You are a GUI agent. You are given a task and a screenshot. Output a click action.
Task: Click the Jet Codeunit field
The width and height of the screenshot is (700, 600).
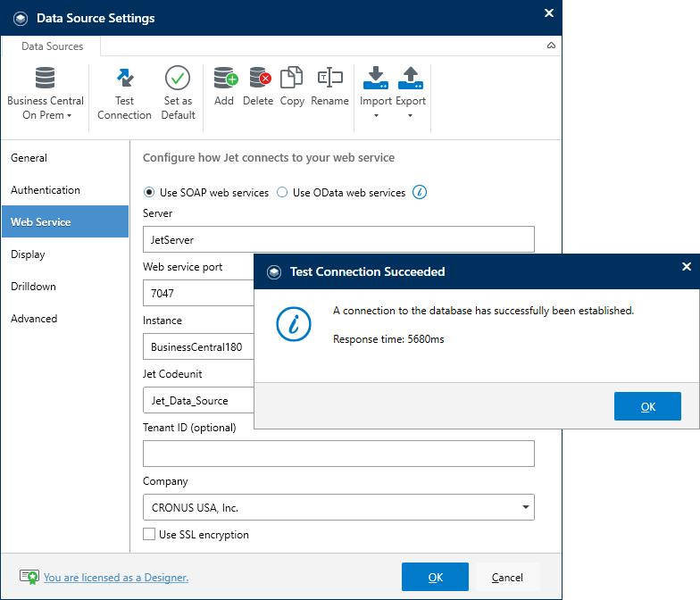[198, 400]
